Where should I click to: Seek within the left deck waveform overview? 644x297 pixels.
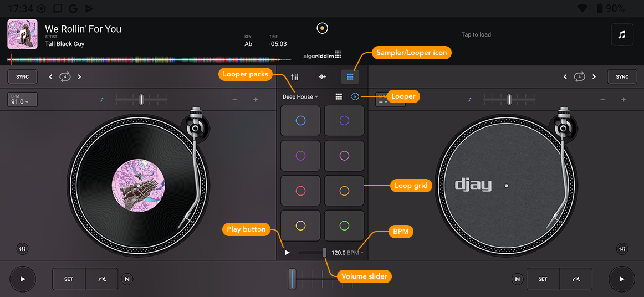click(150, 59)
